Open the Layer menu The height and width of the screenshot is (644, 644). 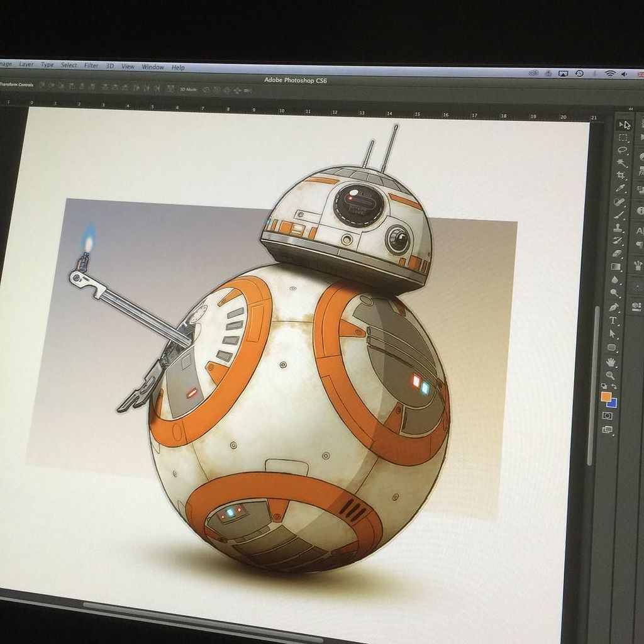(26, 64)
